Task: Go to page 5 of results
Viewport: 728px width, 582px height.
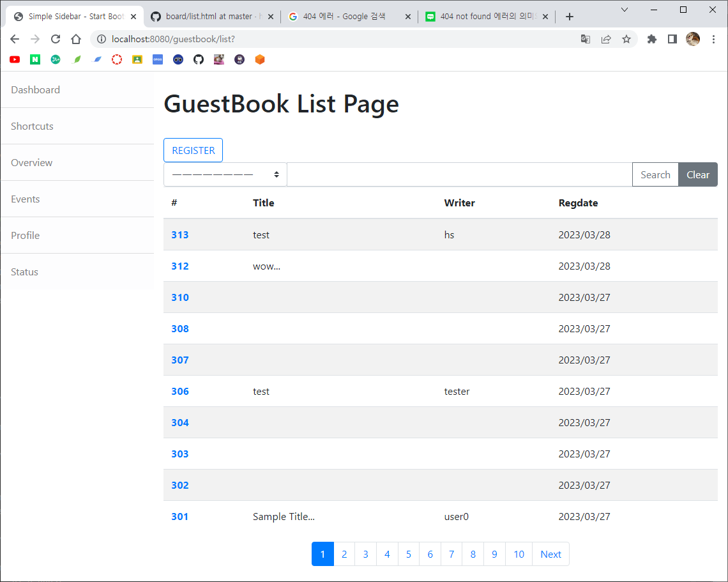Action: click(x=409, y=554)
